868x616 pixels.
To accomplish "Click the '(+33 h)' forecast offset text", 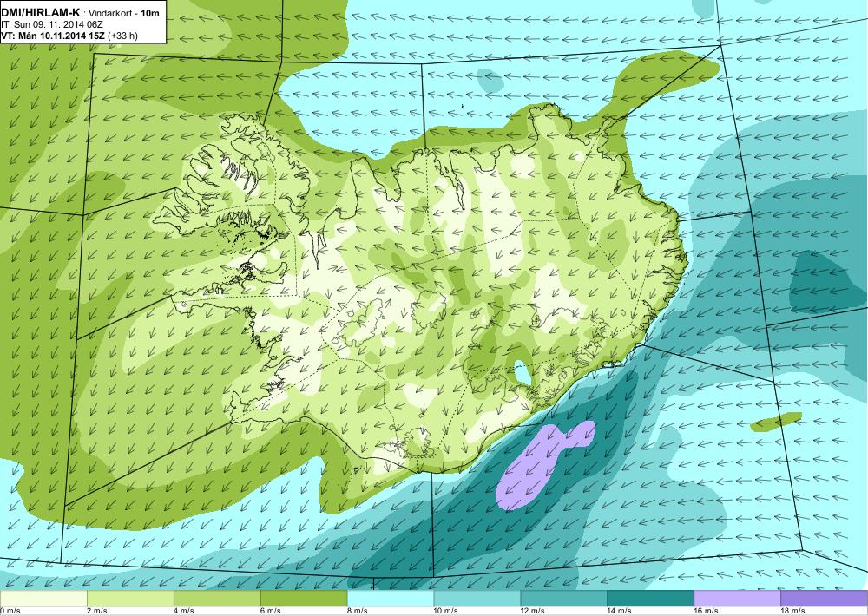I will pyautogui.click(x=123, y=36).
